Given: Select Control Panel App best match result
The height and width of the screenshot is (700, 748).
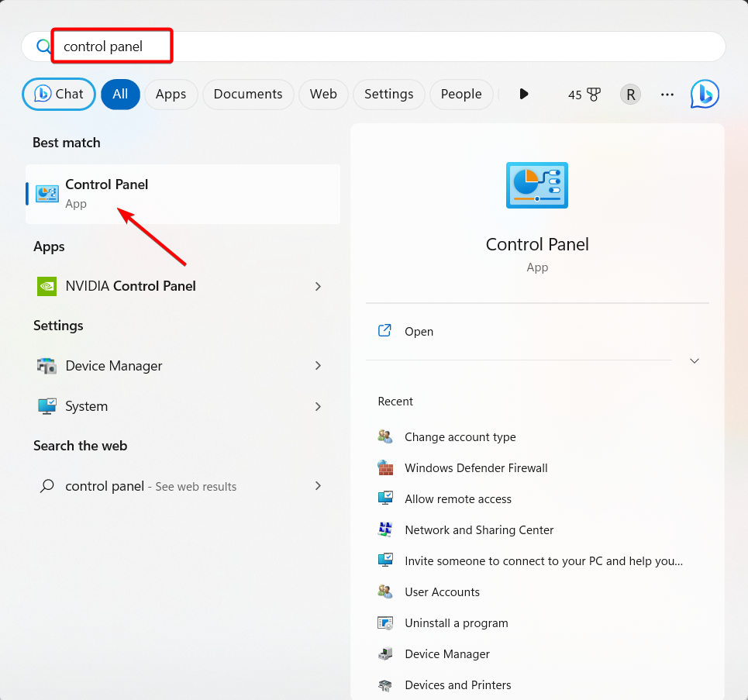Looking at the screenshot, I should tap(183, 194).
